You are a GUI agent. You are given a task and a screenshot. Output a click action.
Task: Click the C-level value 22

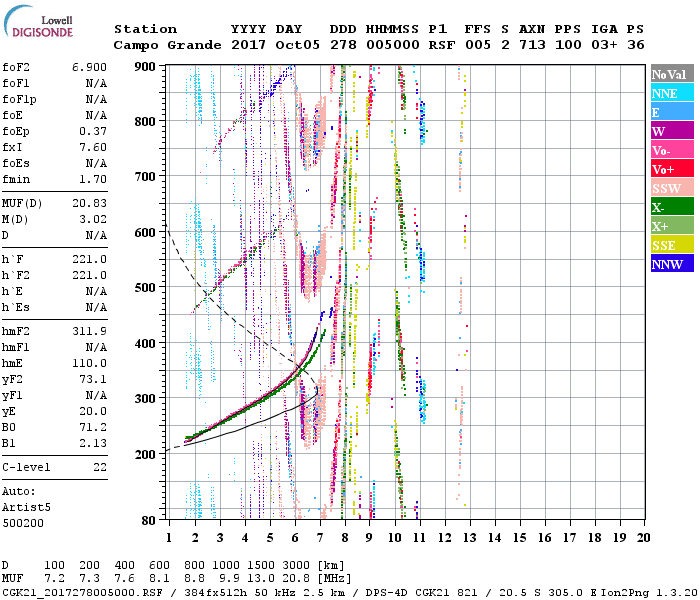tap(100, 468)
